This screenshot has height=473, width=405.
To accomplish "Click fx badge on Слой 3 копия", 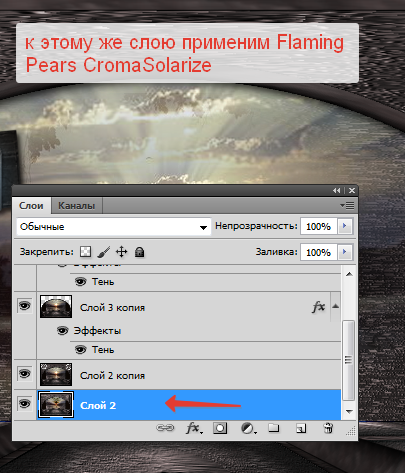I will coord(318,307).
